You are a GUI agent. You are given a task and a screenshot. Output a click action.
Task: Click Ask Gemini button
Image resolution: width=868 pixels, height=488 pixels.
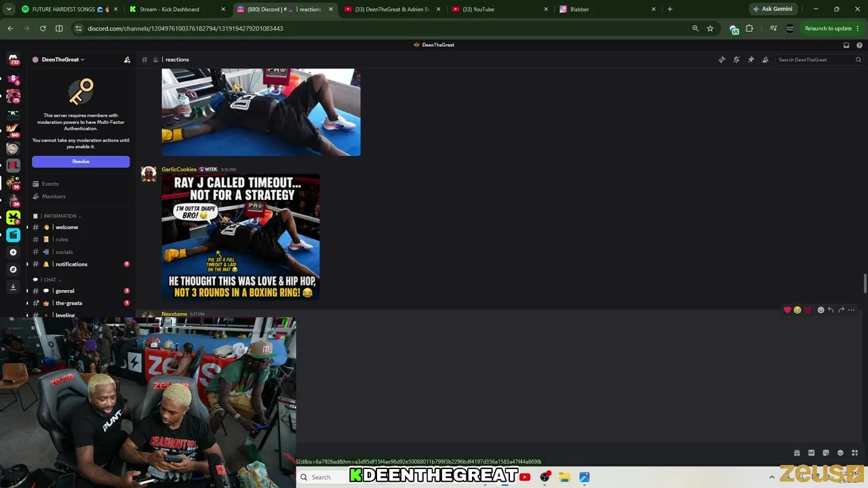point(772,9)
